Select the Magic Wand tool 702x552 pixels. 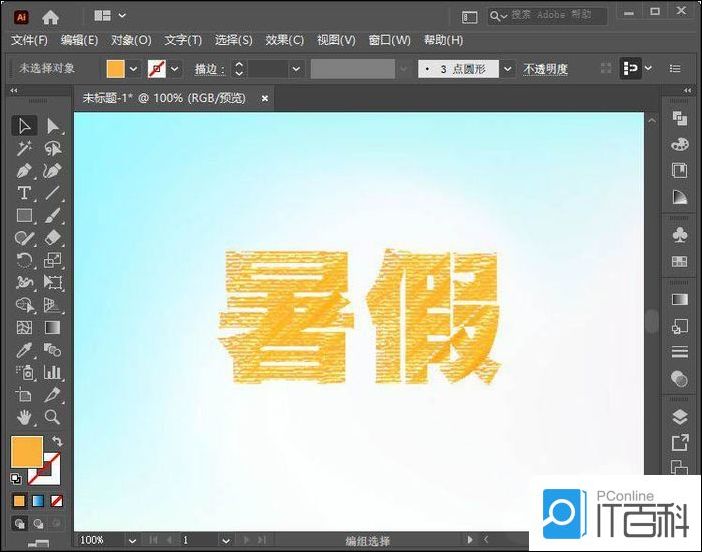[x=24, y=148]
